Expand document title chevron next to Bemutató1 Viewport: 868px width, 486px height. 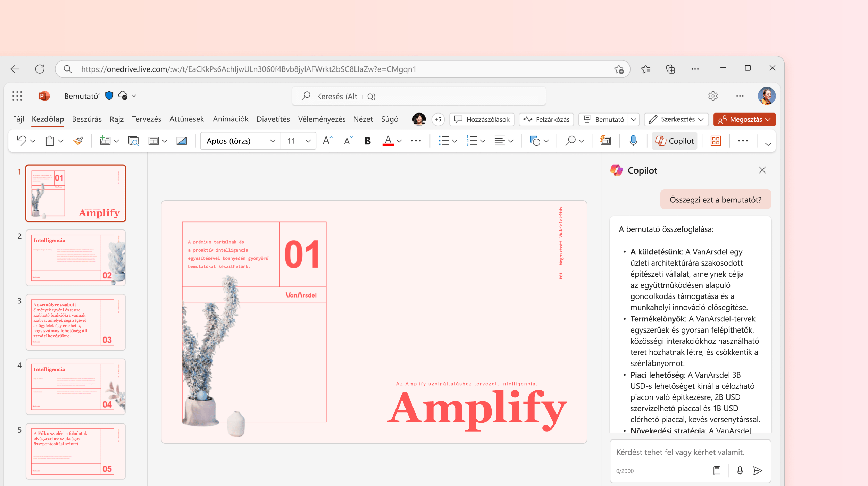tap(134, 96)
